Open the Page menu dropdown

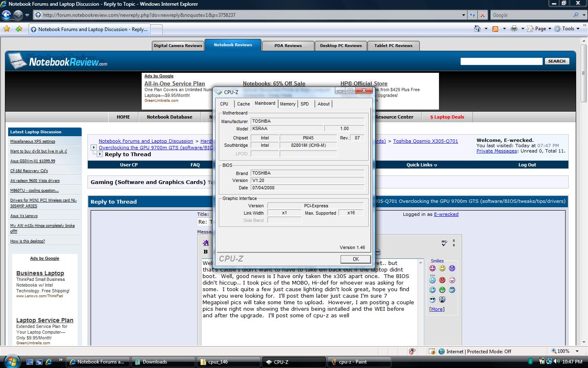coord(539,29)
